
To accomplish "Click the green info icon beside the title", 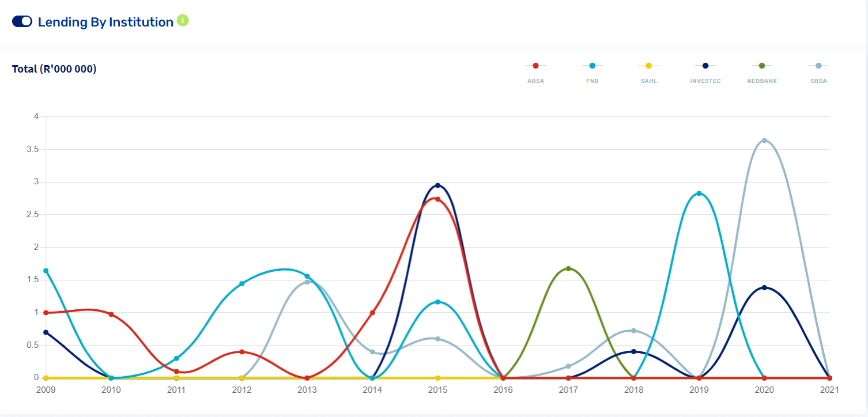I will click(x=183, y=21).
